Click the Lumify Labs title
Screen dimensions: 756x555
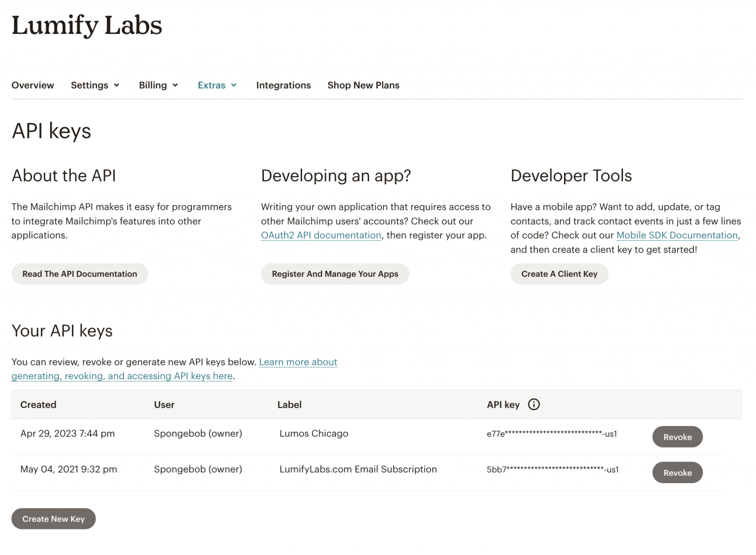coord(87,25)
